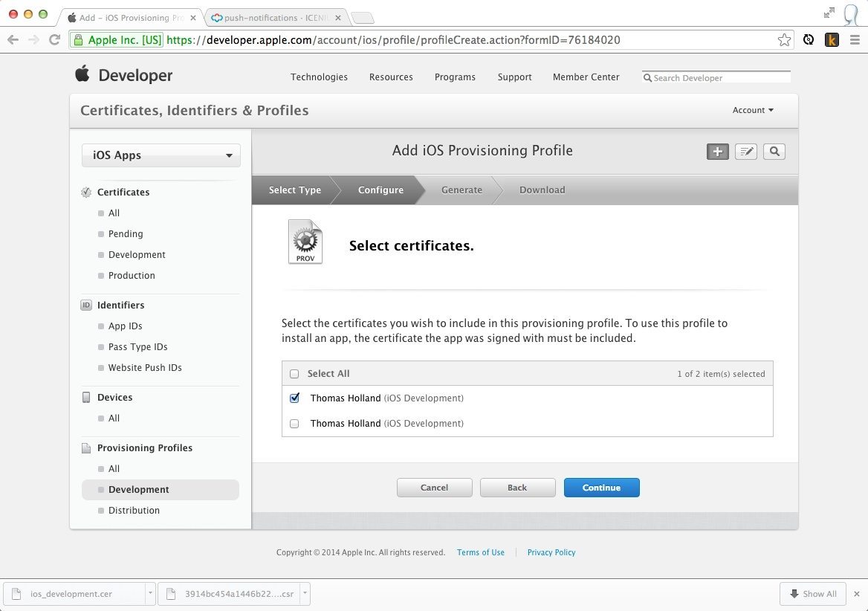Uncheck the first Thomas Holland certificate

coord(294,398)
